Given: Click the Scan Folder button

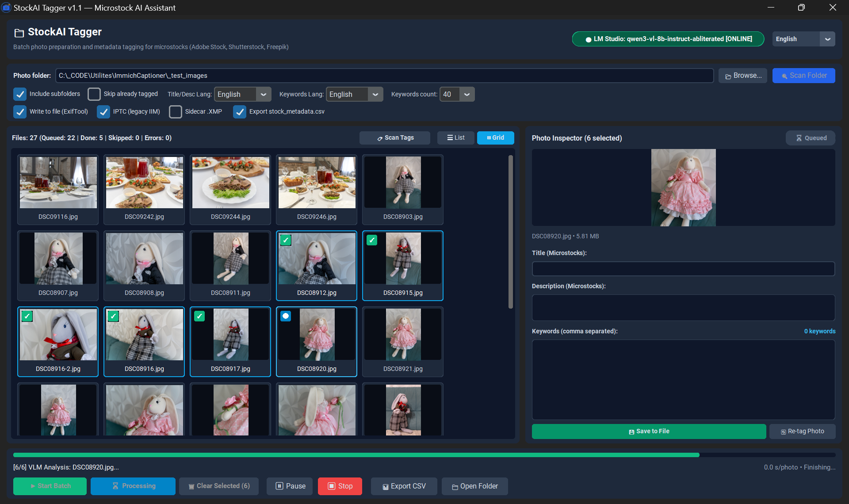Looking at the screenshot, I should tap(804, 76).
